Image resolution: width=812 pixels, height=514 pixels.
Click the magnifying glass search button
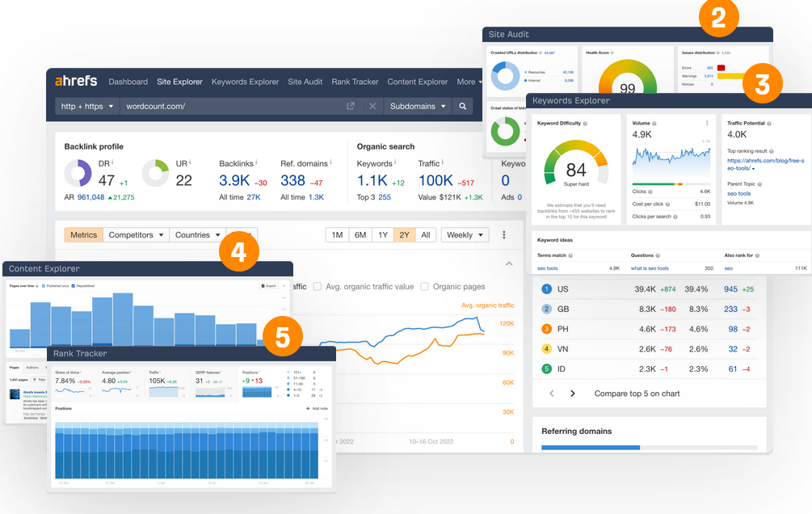(x=462, y=106)
